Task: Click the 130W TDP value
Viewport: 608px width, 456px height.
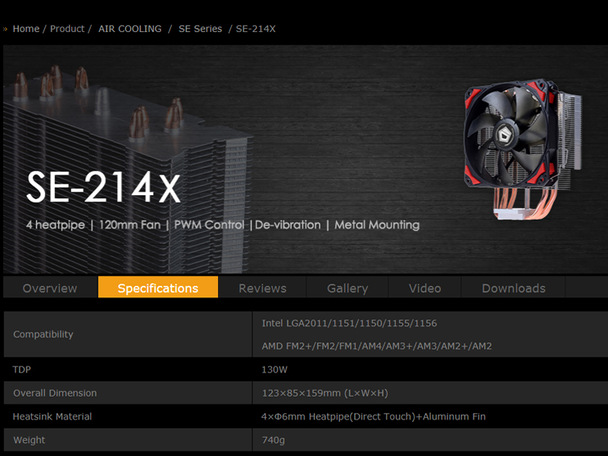Action: 275,370
